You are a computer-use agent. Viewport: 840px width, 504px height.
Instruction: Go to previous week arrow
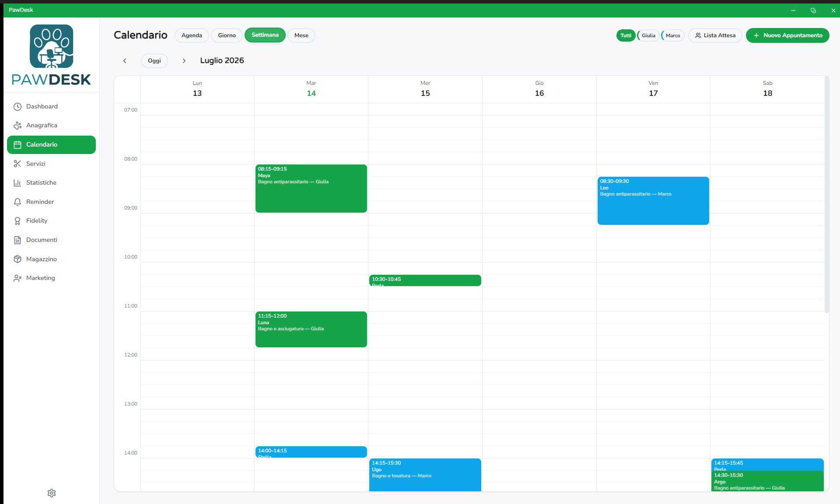click(125, 61)
